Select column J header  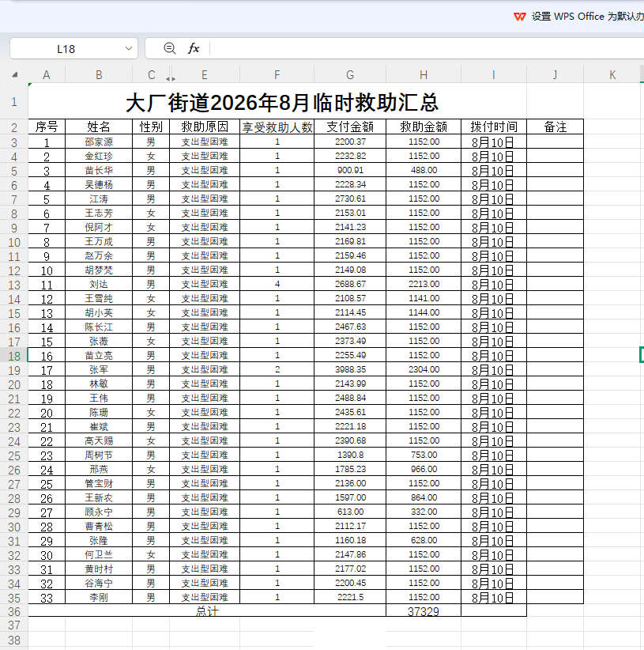[555, 75]
